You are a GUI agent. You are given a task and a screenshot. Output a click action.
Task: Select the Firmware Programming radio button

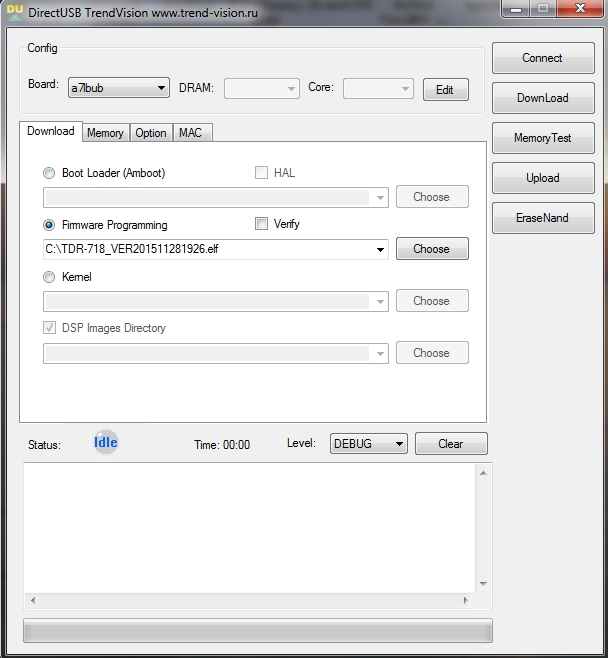point(49,225)
